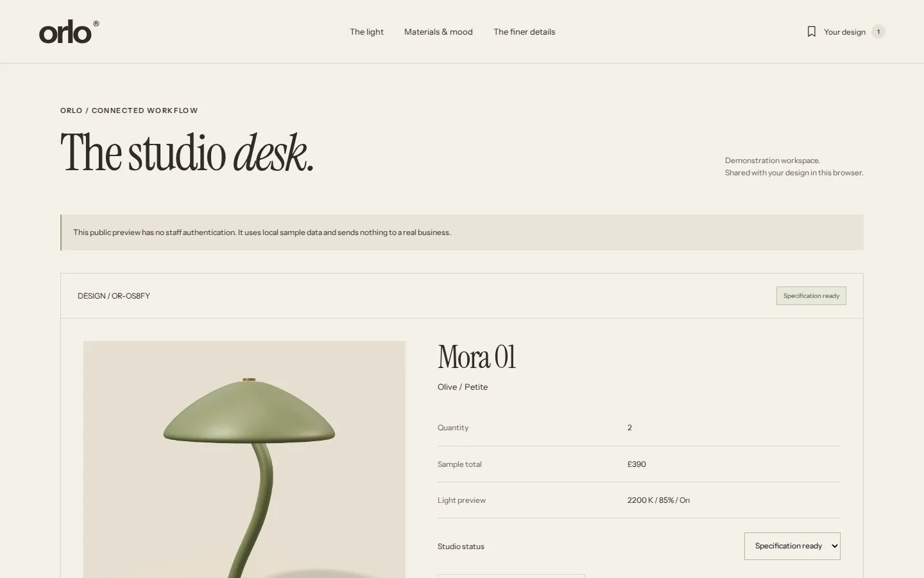Open Your design link
Viewport: 924px width, 578px height.
tap(844, 31)
